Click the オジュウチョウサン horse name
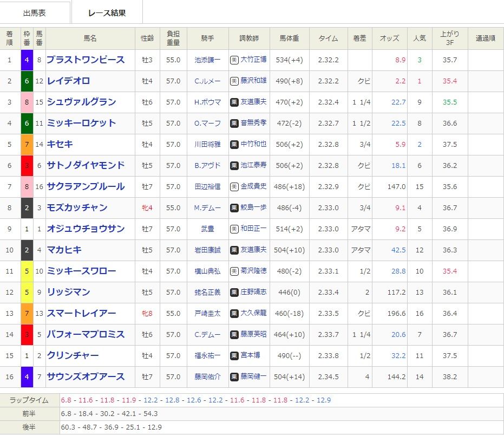The width and height of the screenshot is (504, 435). [86, 229]
